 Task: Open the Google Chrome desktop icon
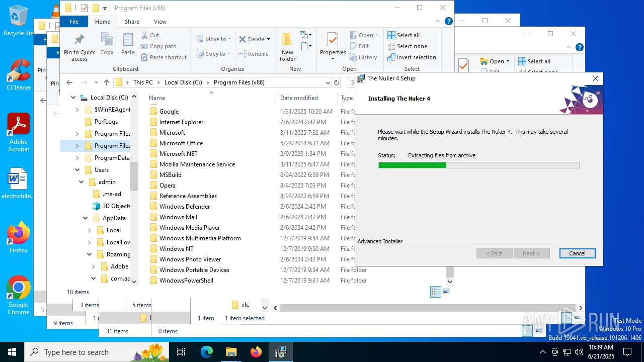tap(19, 296)
